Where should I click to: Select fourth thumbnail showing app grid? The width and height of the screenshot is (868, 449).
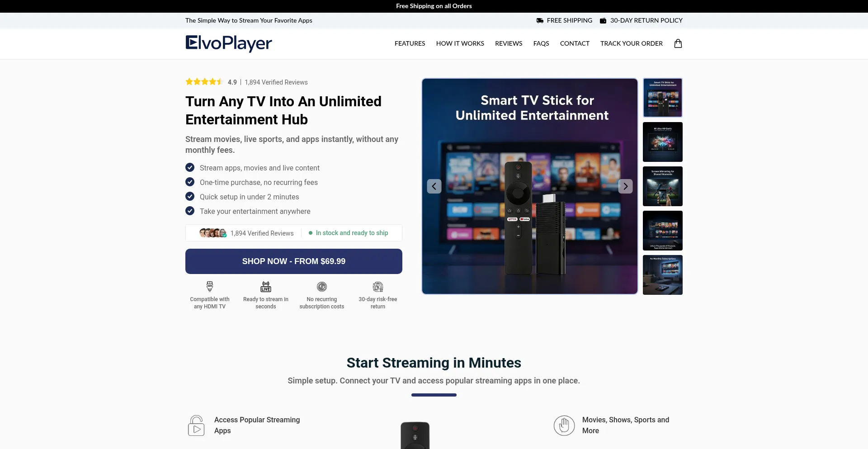(x=663, y=231)
